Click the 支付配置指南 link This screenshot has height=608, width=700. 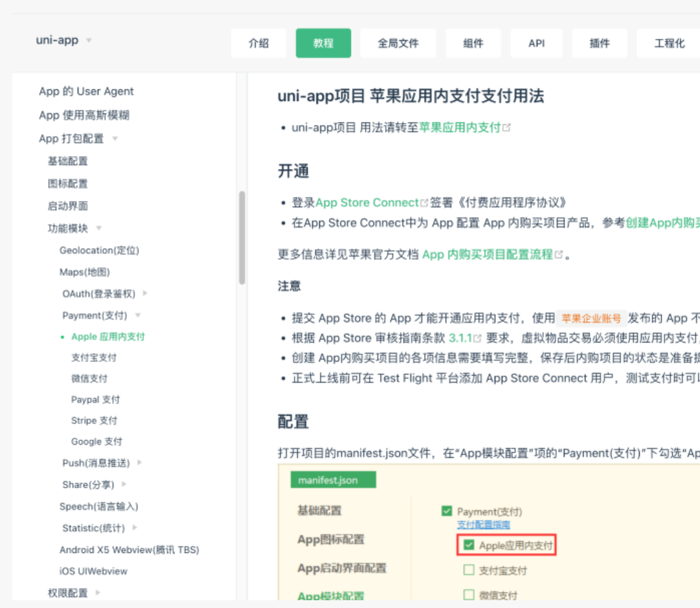pos(483,524)
